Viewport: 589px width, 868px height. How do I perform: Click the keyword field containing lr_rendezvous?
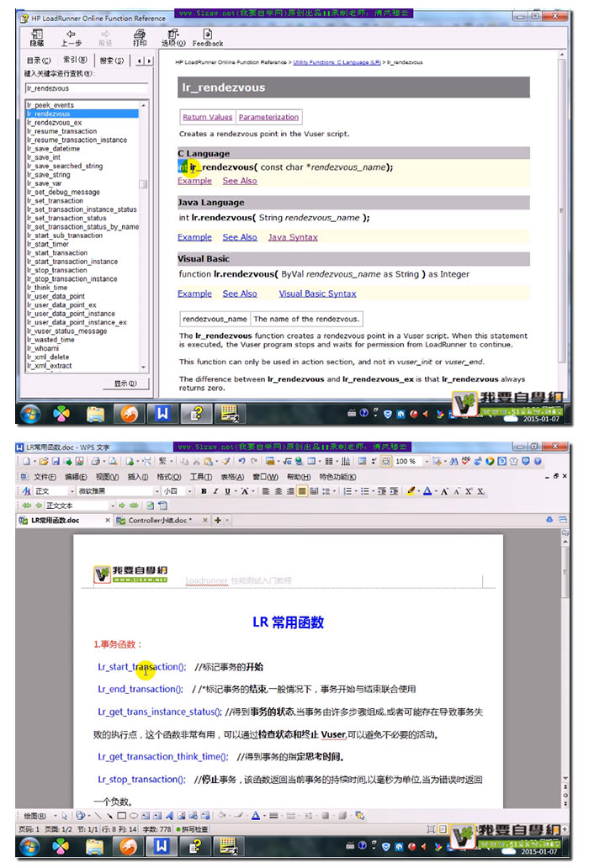(87, 88)
